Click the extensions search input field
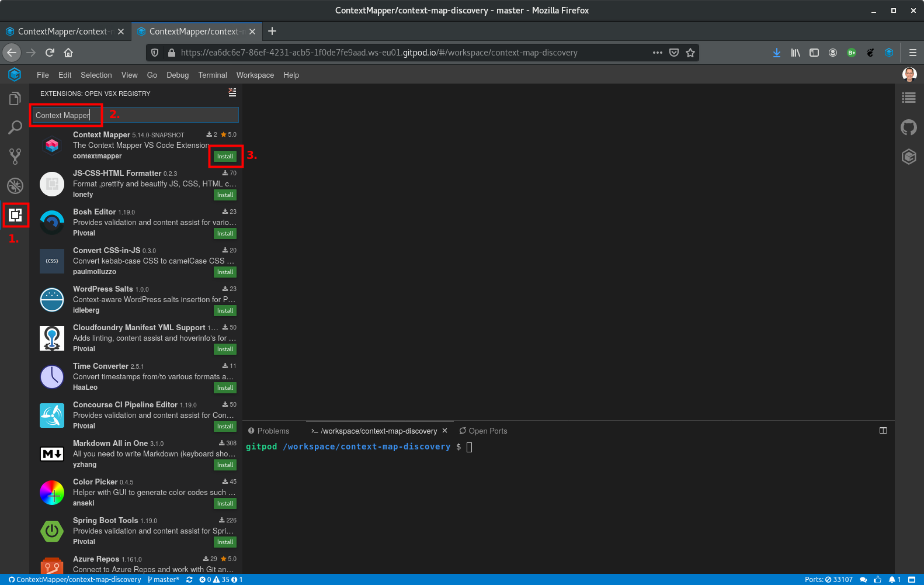The width and height of the screenshot is (924, 585). coord(136,115)
